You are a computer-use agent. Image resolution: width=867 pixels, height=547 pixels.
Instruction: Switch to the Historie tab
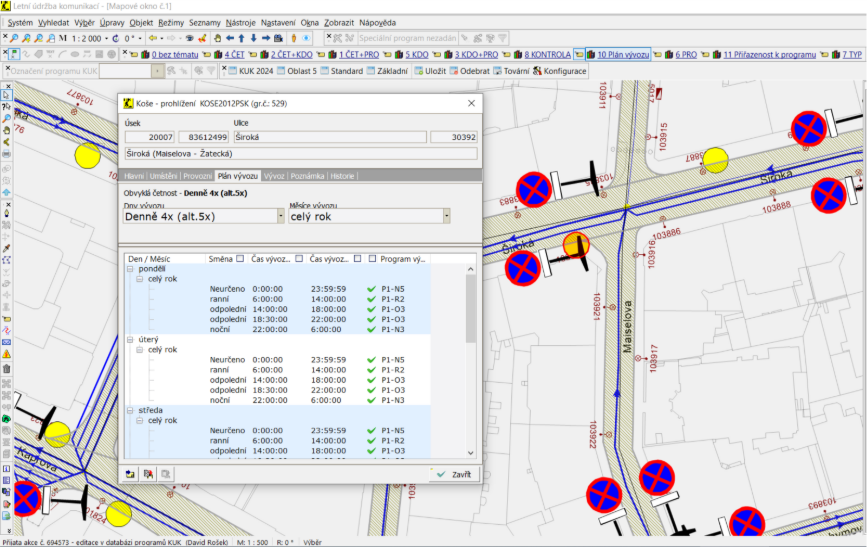pyautogui.click(x=342, y=175)
